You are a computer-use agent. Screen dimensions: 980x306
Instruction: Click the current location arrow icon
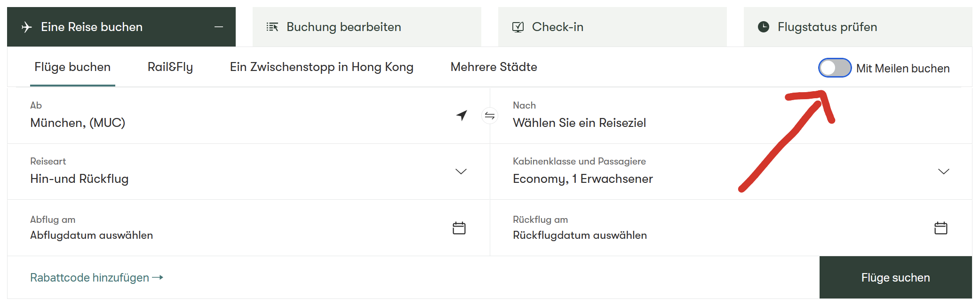click(462, 115)
